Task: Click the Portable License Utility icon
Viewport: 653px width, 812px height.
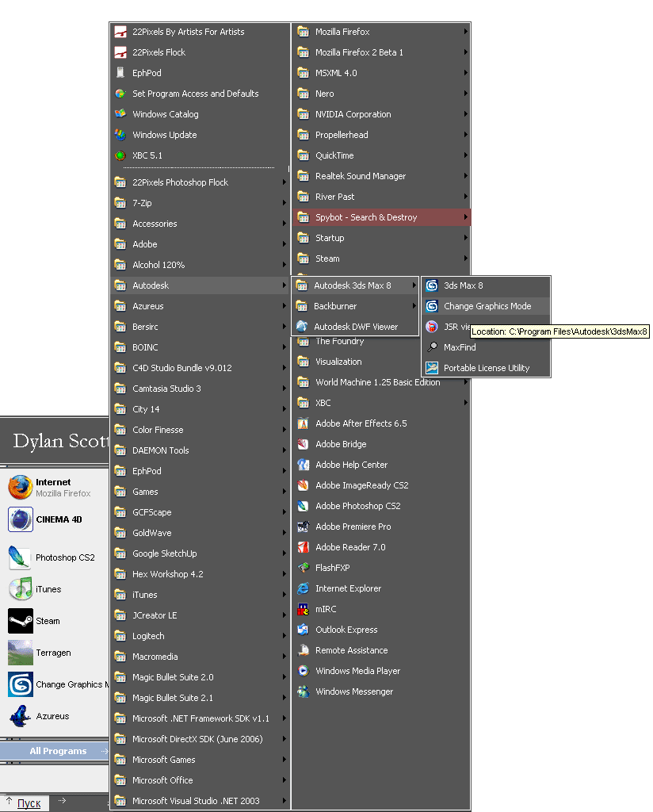Action: pyautogui.click(x=432, y=368)
